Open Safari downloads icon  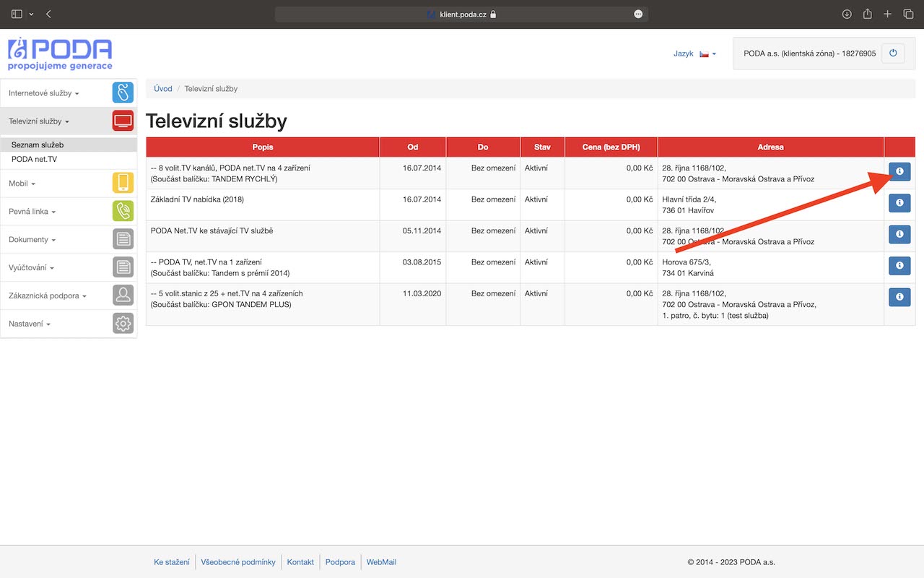coord(847,14)
